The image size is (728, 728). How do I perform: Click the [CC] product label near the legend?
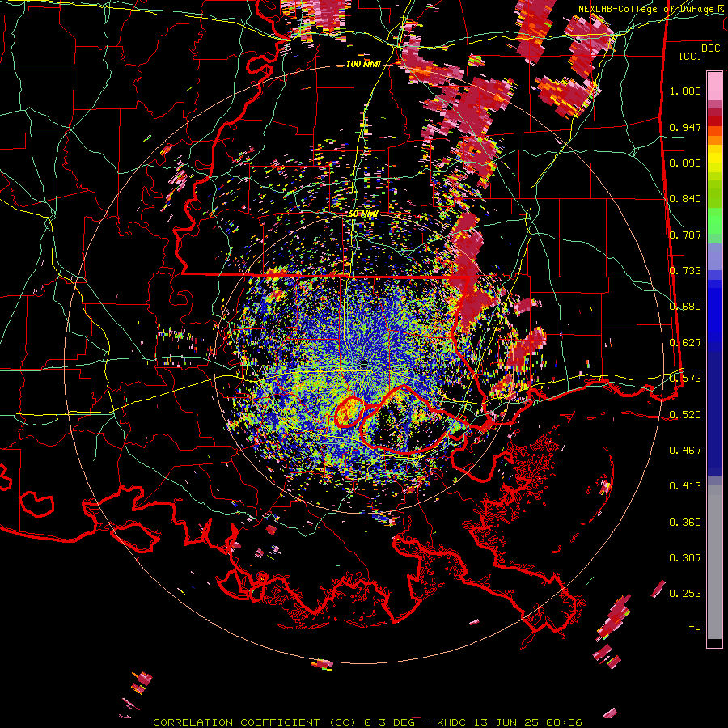tap(691, 56)
